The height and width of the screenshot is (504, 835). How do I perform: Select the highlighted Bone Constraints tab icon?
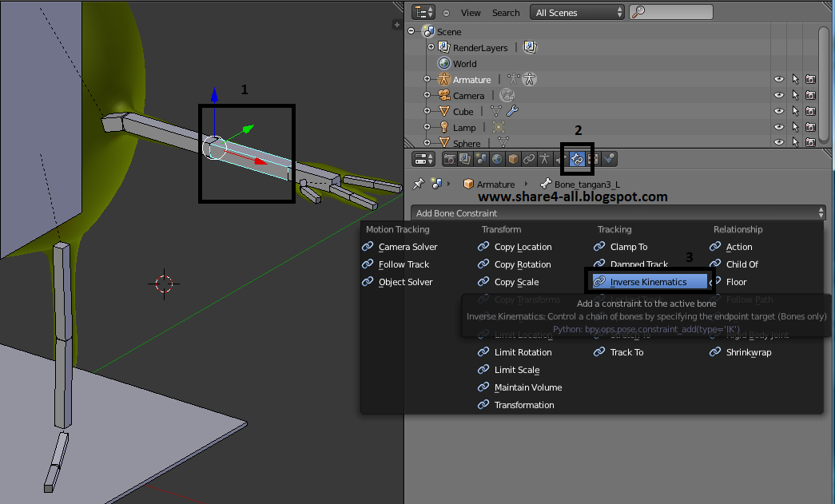(577, 158)
